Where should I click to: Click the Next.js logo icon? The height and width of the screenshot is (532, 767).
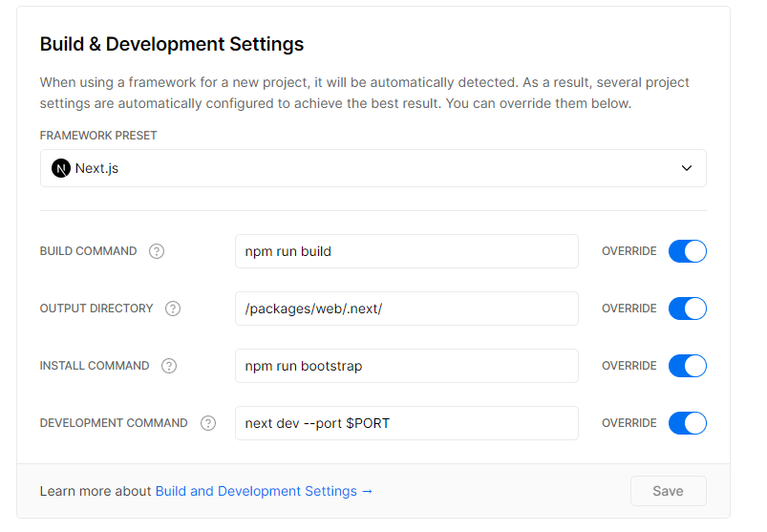61,169
